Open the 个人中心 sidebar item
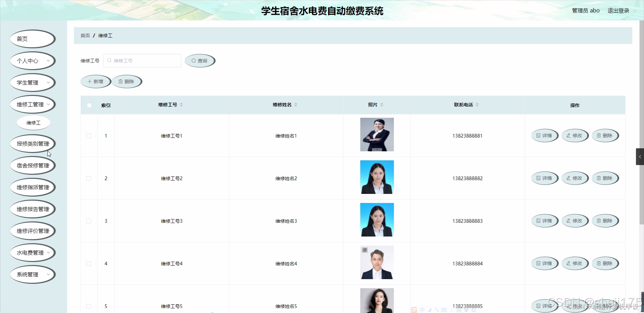Viewport: 644px width, 313px height. [x=33, y=61]
